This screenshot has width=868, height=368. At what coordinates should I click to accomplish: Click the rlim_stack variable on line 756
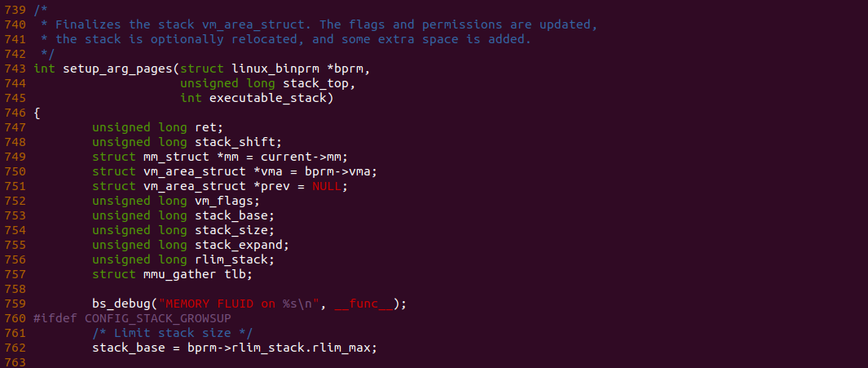(x=231, y=259)
